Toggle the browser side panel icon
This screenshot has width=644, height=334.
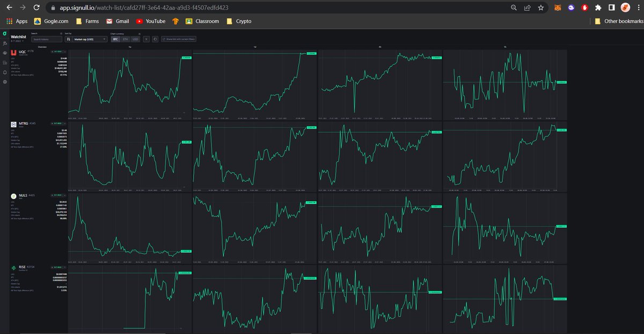tap(612, 8)
